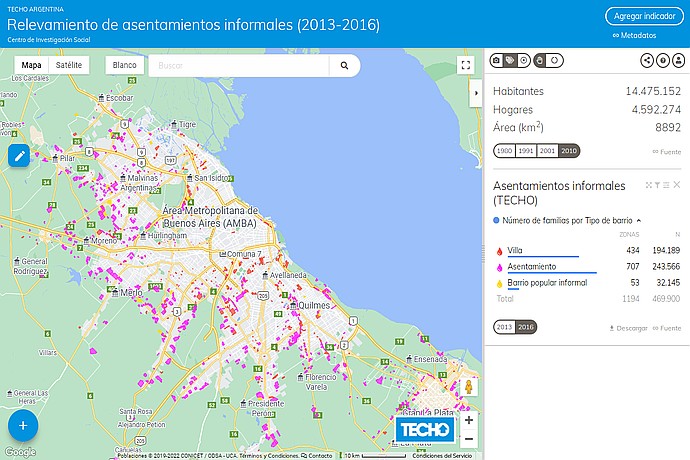Image resolution: width=690 pixels, height=460 pixels.
Task: Click the Tigre label on the map
Action: coord(187,125)
